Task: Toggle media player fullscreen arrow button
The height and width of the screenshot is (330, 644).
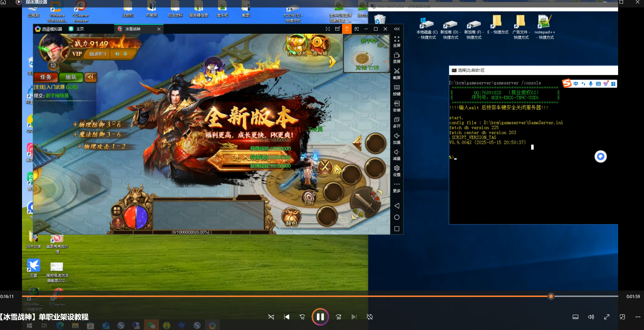Action: click(607, 317)
